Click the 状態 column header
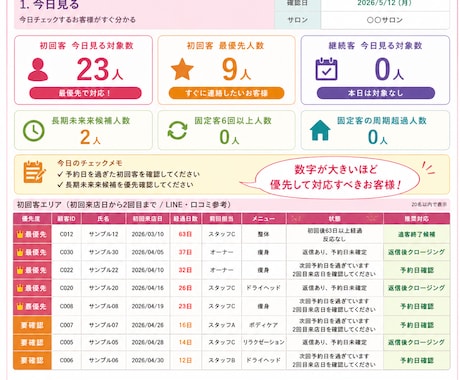The width and height of the screenshot is (460, 380). (x=334, y=219)
